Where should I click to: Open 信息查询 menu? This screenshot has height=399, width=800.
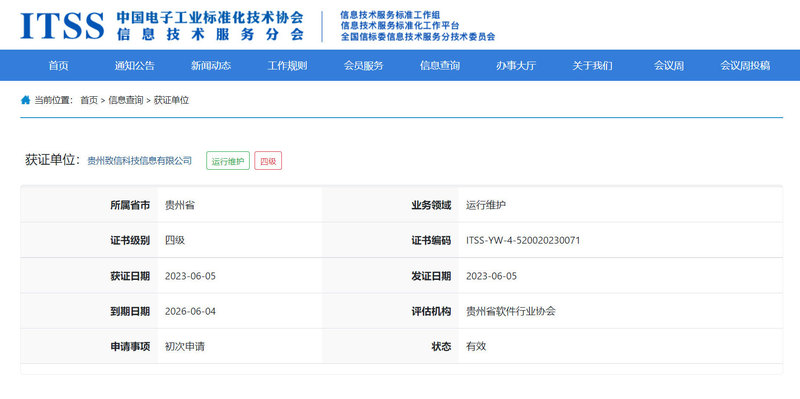pos(440,65)
